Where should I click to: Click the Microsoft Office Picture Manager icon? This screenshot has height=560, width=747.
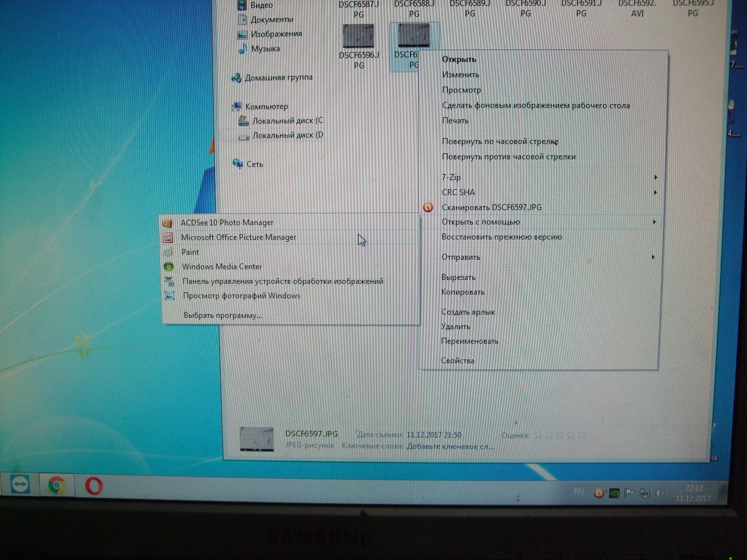pyautogui.click(x=168, y=237)
